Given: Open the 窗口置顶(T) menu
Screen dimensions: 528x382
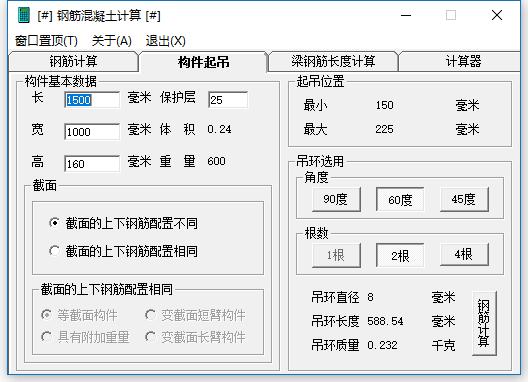Looking at the screenshot, I should 46,41.
